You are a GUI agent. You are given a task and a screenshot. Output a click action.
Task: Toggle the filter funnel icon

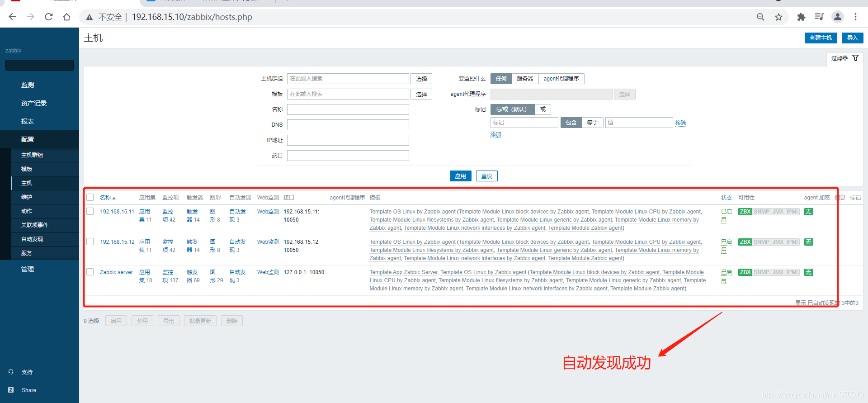(x=855, y=58)
